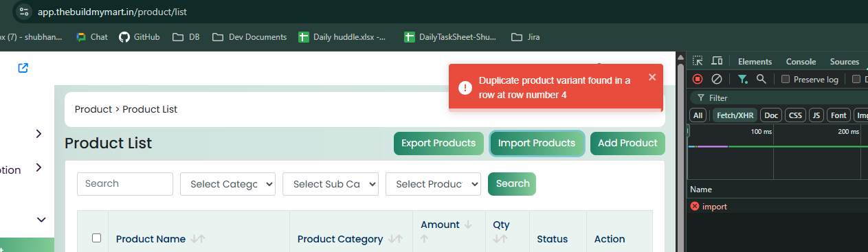Open the DB bookmarks folder
868x252 pixels.
tap(186, 37)
